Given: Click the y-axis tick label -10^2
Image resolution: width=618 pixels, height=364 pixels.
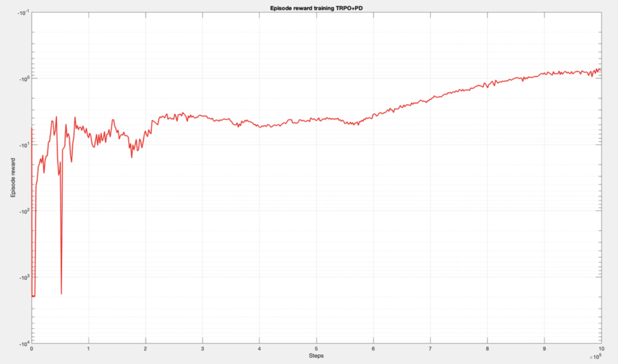Looking at the screenshot, I should [25, 211].
